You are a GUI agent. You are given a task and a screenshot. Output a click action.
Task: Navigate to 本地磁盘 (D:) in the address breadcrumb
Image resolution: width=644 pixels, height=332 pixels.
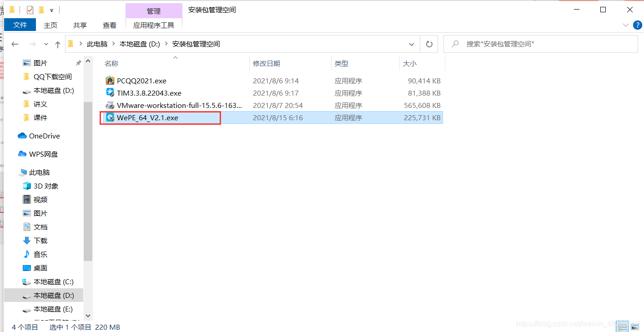pyautogui.click(x=140, y=44)
